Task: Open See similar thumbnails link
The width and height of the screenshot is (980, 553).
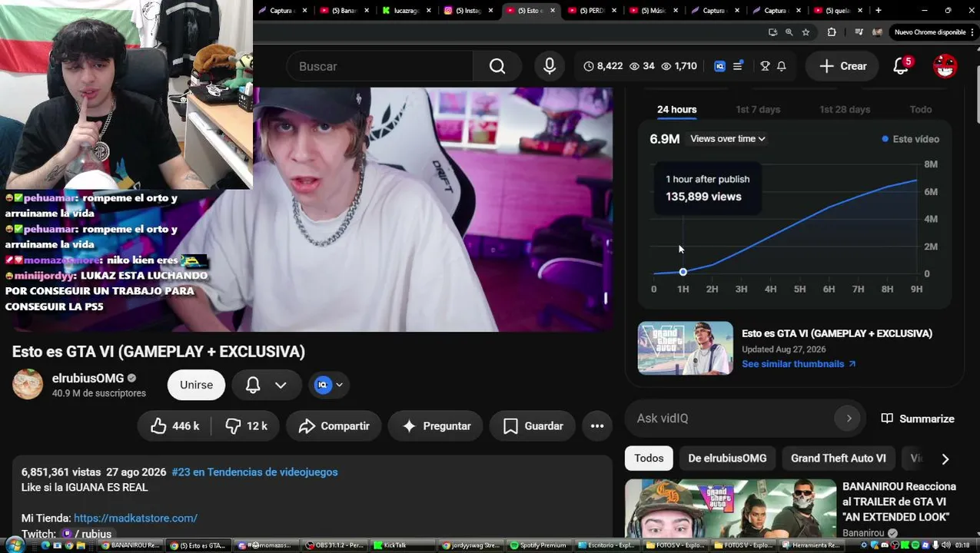Action: (799, 364)
